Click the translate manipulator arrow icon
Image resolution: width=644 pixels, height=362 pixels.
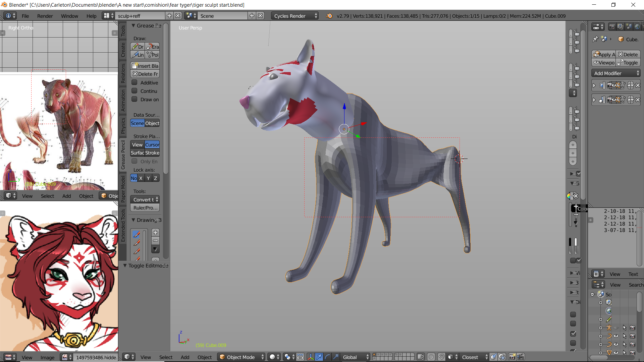click(319, 357)
